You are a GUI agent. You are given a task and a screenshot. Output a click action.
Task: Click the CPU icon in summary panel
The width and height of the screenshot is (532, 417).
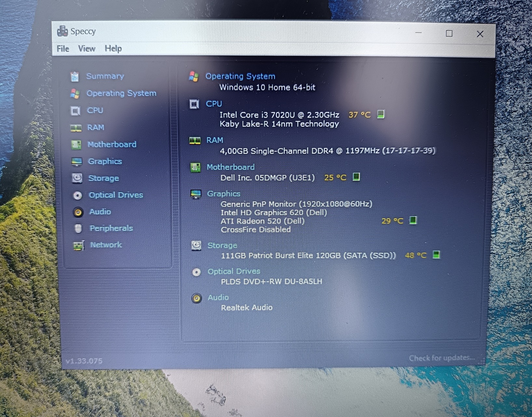pyautogui.click(x=194, y=104)
